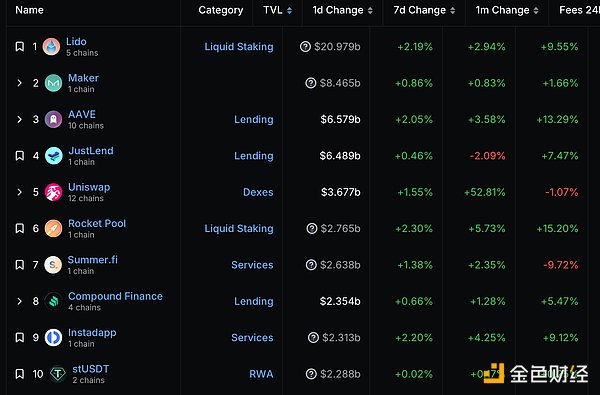The width and height of the screenshot is (600, 395).
Task: Click the Maker protocol logo icon
Action: [x=53, y=83]
